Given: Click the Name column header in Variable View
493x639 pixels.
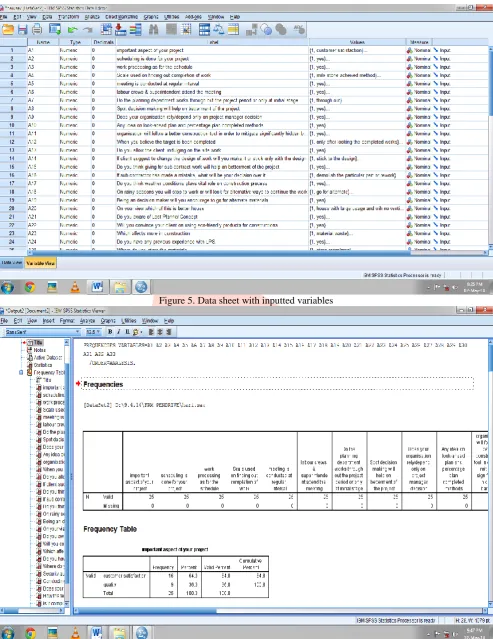Looking at the screenshot, I should (x=43, y=42).
